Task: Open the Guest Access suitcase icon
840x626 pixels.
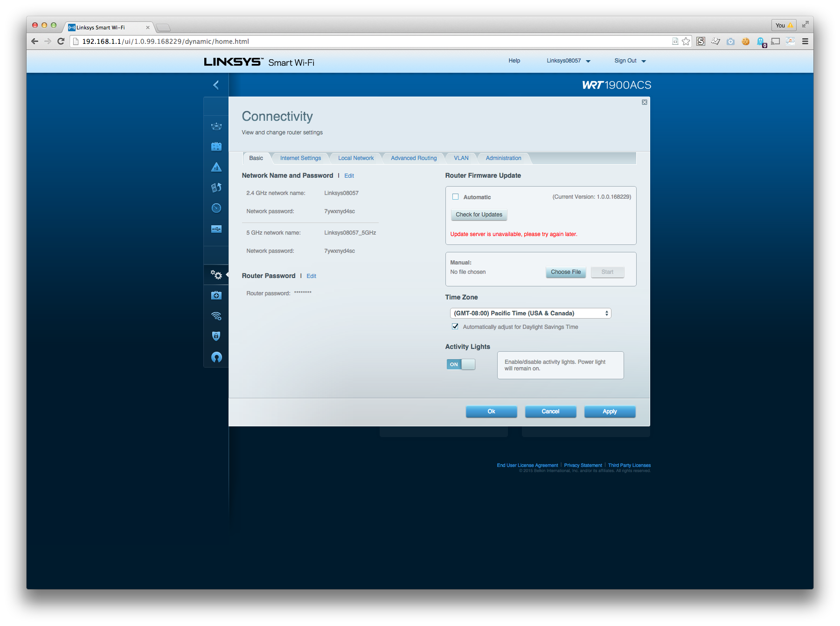Action: tap(216, 146)
